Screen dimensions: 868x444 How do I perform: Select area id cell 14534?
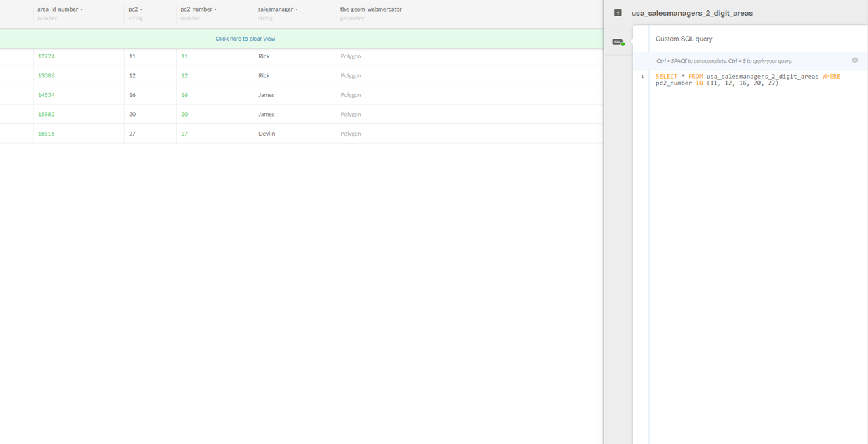click(46, 95)
